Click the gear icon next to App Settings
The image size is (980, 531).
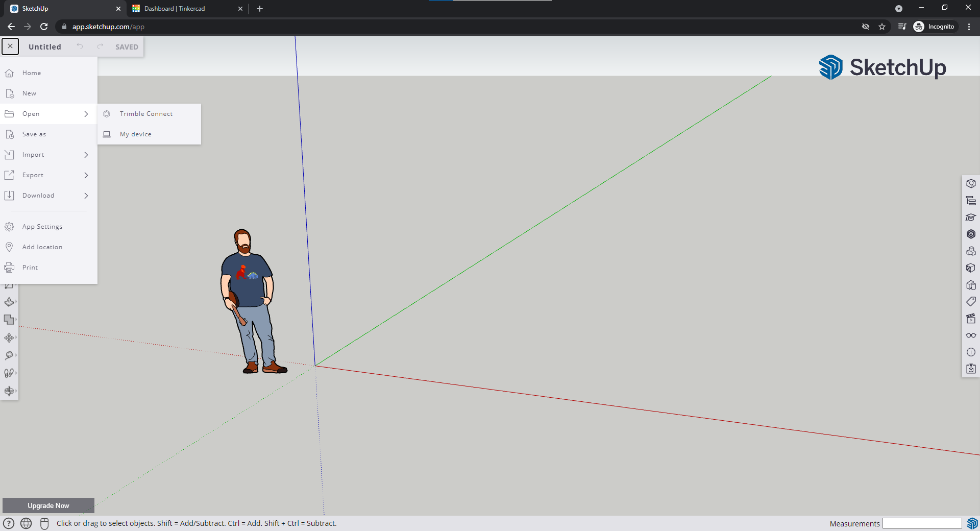[9, 227]
